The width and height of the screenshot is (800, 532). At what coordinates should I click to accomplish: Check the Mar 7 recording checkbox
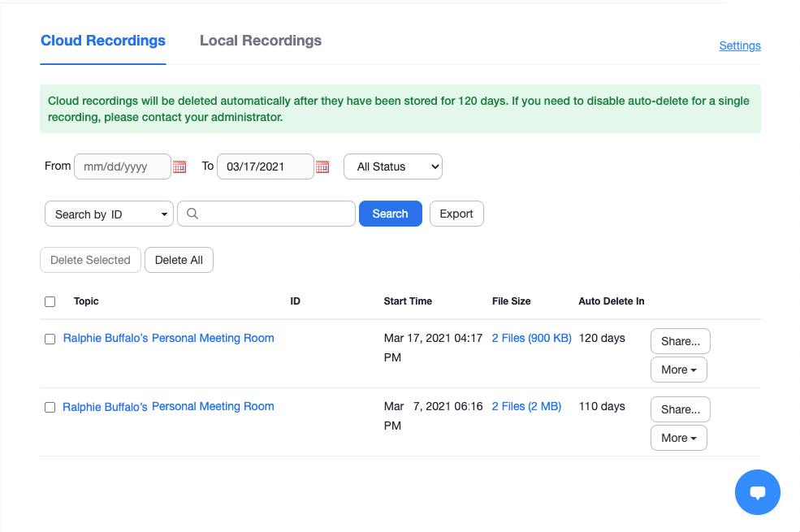coord(50,408)
